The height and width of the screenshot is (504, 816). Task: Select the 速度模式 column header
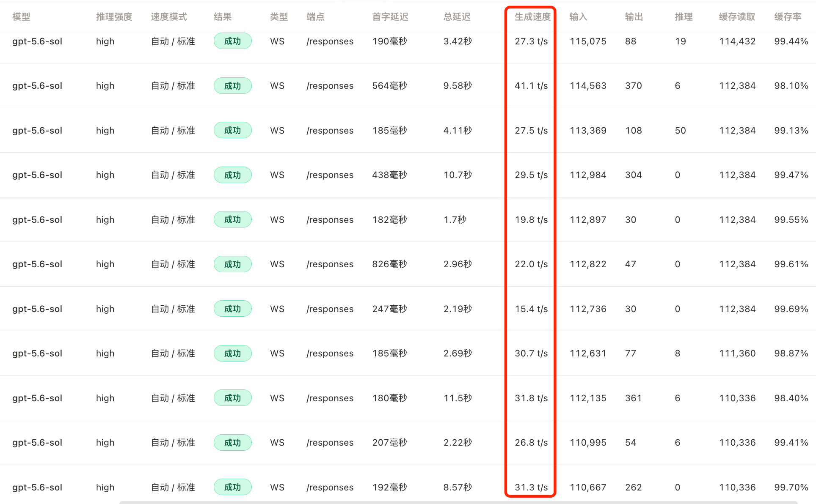tap(169, 17)
